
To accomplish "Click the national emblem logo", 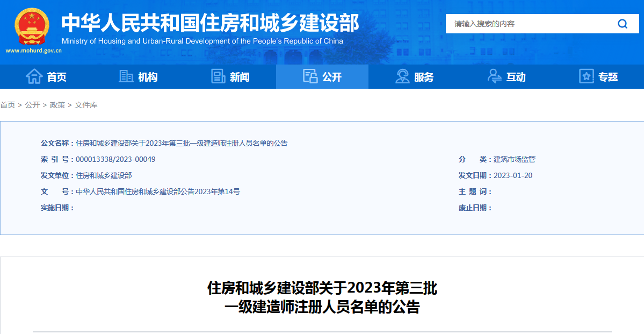I will click(32, 26).
